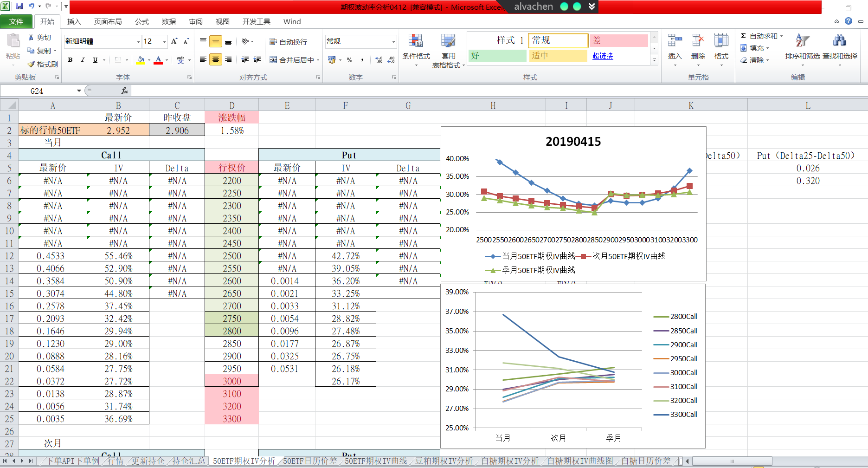Image resolution: width=868 pixels, height=468 pixels.
Task: Click the increase font size icon
Action: tap(174, 41)
